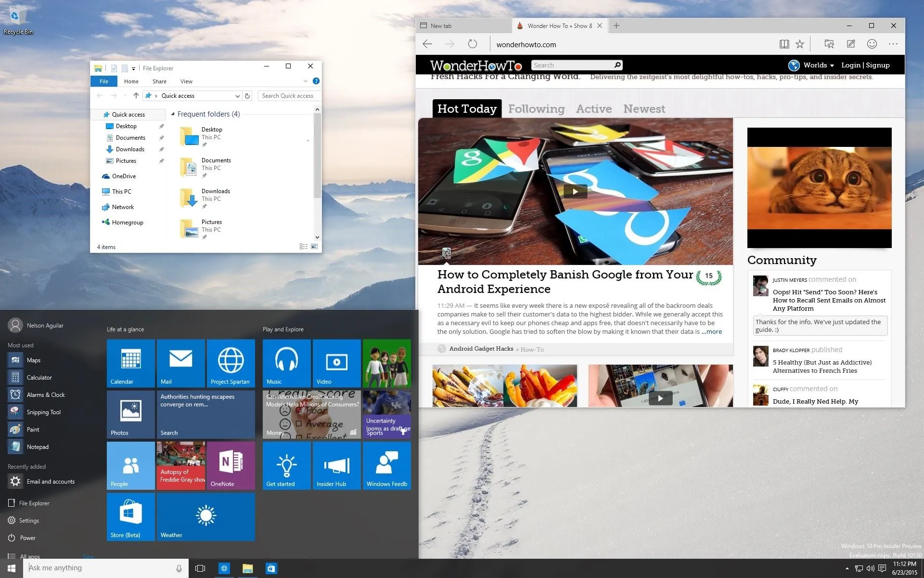Select the Newest tab on WonderHowTo
This screenshot has height=578, width=924.
click(x=644, y=109)
